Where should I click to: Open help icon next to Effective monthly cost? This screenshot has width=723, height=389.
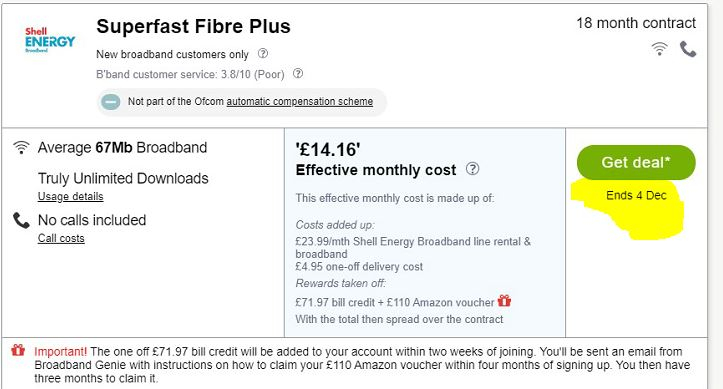[x=473, y=169]
